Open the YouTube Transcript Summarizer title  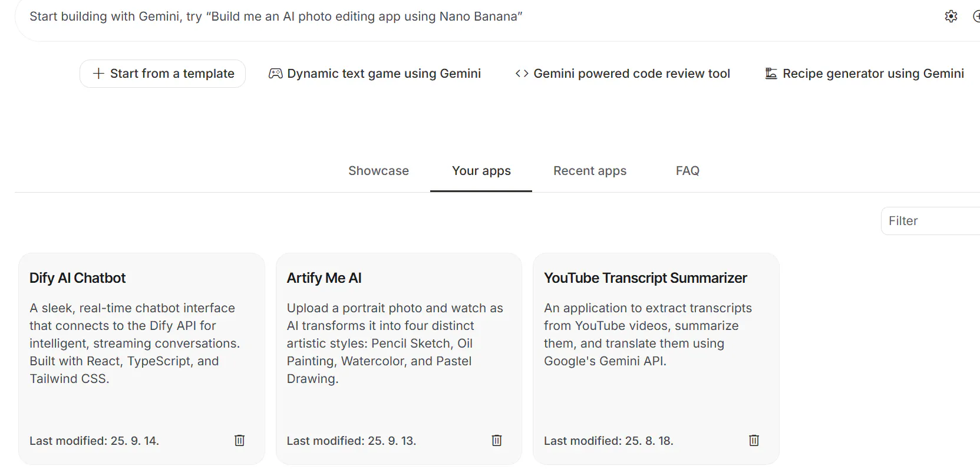click(x=645, y=278)
